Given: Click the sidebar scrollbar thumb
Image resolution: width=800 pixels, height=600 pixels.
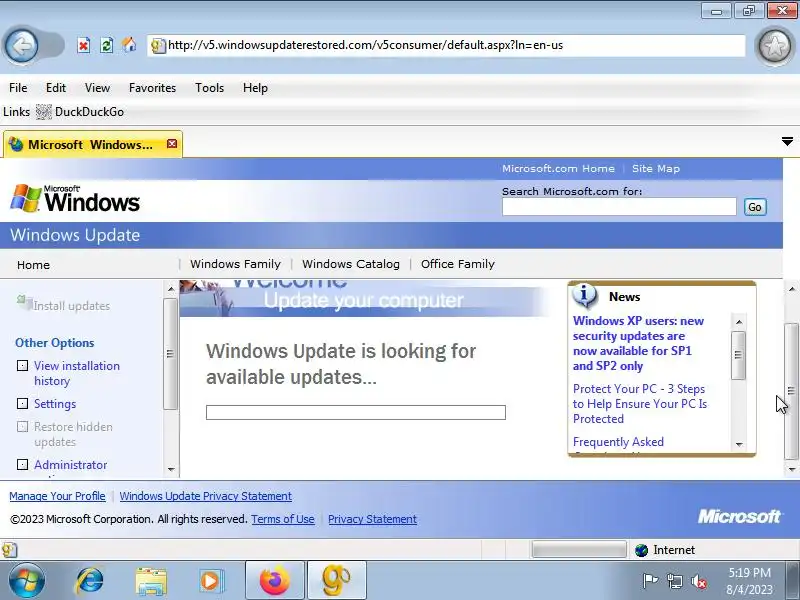Looking at the screenshot, I should tap(170, 354).
